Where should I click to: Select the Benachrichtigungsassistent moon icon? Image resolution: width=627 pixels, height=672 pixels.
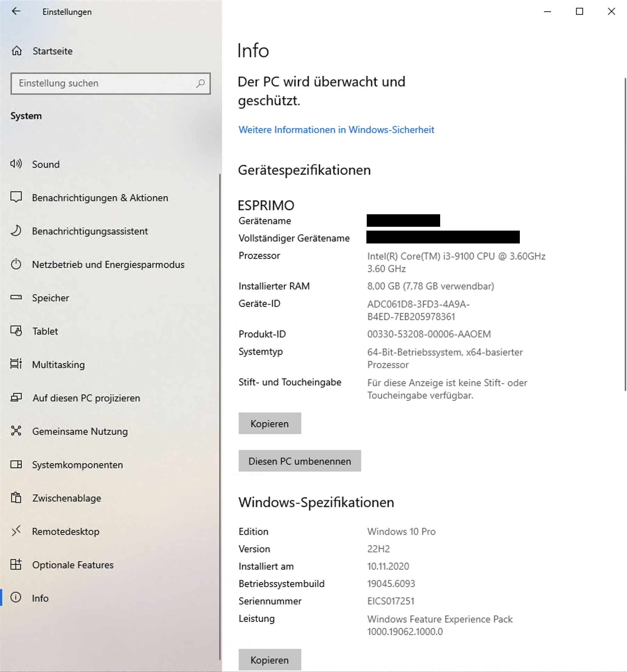coord(16,231)
